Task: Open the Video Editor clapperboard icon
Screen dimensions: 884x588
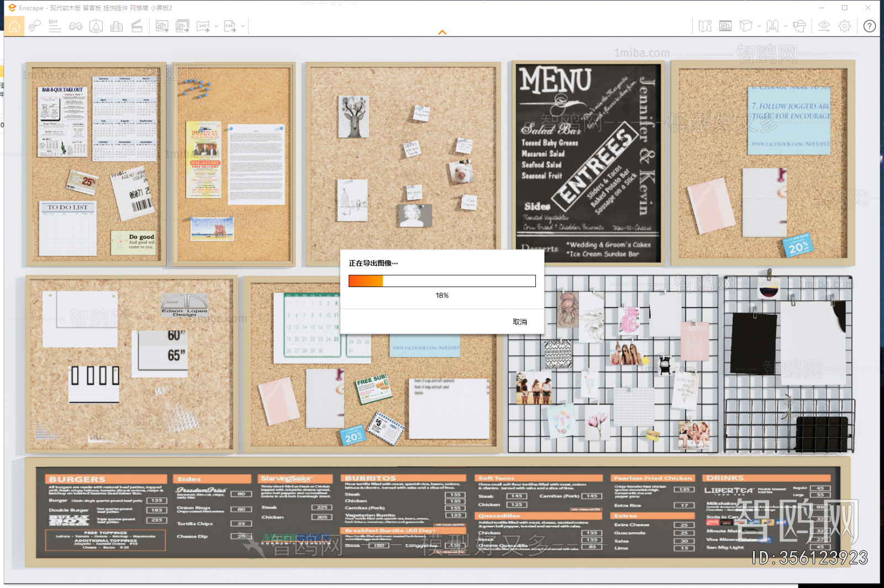Action: tap(137, 26)
